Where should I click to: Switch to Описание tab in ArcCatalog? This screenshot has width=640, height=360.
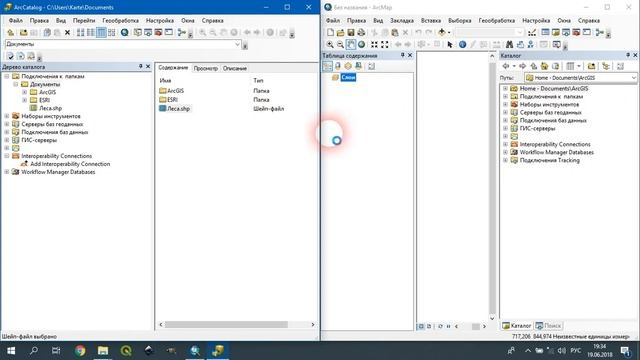pos(235,69)
